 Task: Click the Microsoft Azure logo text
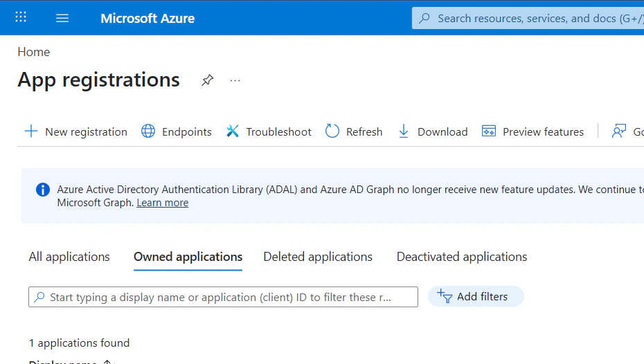[148, 19]
